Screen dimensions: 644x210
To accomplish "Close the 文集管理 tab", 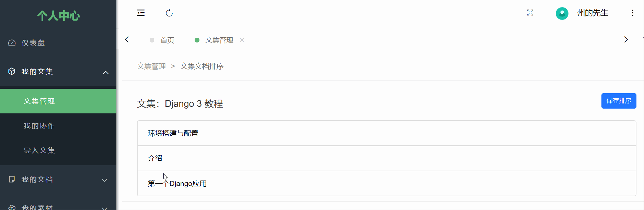I will tap(242, 40).
